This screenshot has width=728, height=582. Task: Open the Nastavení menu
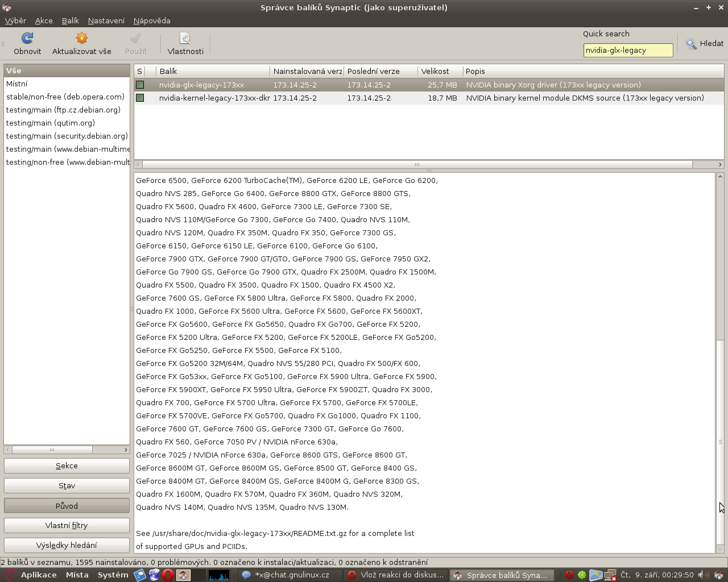coord(106,20)
